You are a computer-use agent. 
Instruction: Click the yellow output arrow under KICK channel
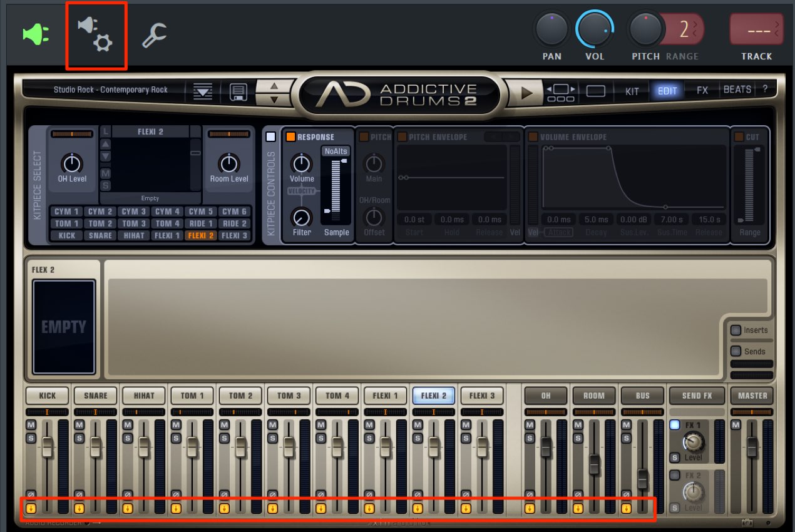(30, 508)
